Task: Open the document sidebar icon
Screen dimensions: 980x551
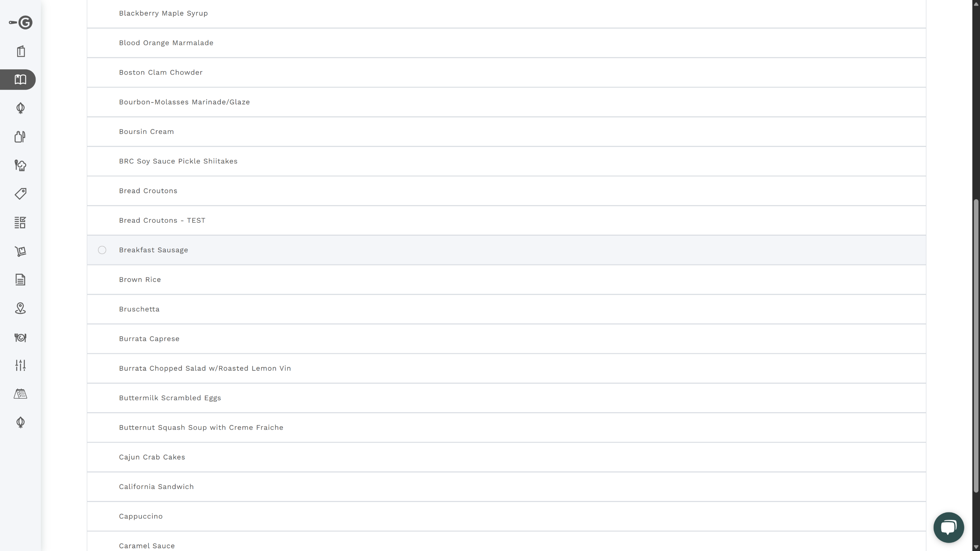Action: pos(20,280)
